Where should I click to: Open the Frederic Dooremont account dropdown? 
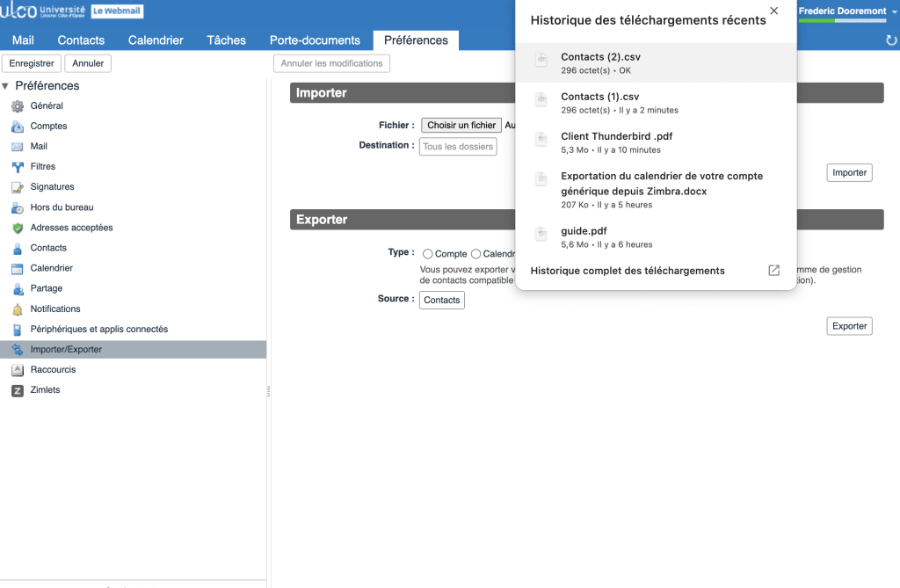point(893,11)
